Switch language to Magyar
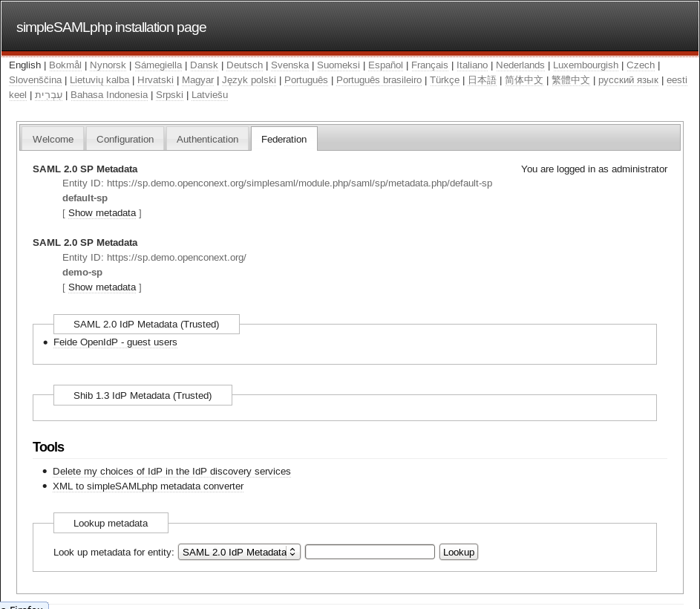Viewport: 700px width, 609px height. (197, 80)
